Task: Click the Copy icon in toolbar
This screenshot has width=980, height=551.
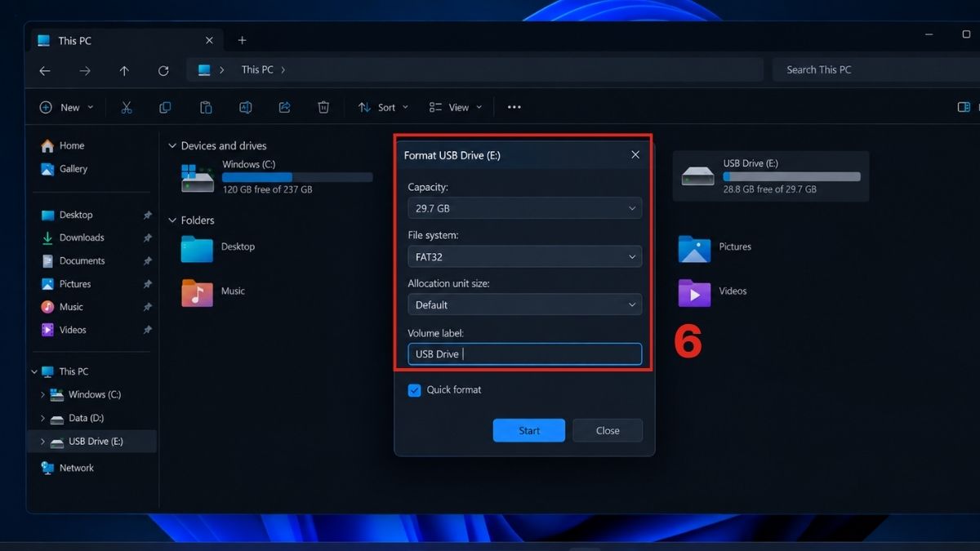Action: tap(165, 107)
